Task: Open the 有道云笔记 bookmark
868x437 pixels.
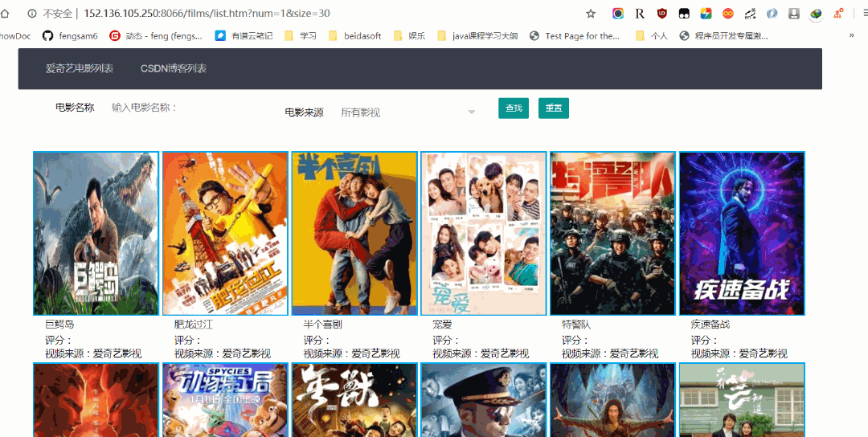Action: pos(244,36)
